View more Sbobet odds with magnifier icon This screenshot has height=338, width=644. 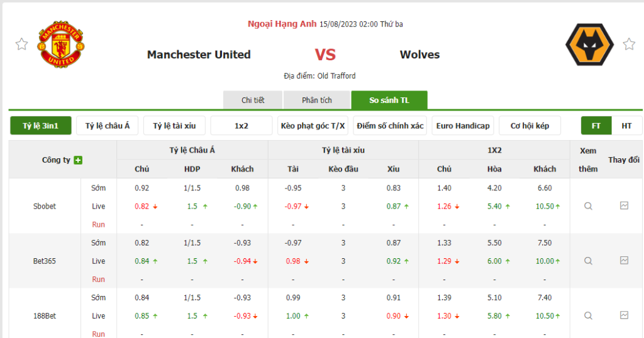(x=588, y=206)
